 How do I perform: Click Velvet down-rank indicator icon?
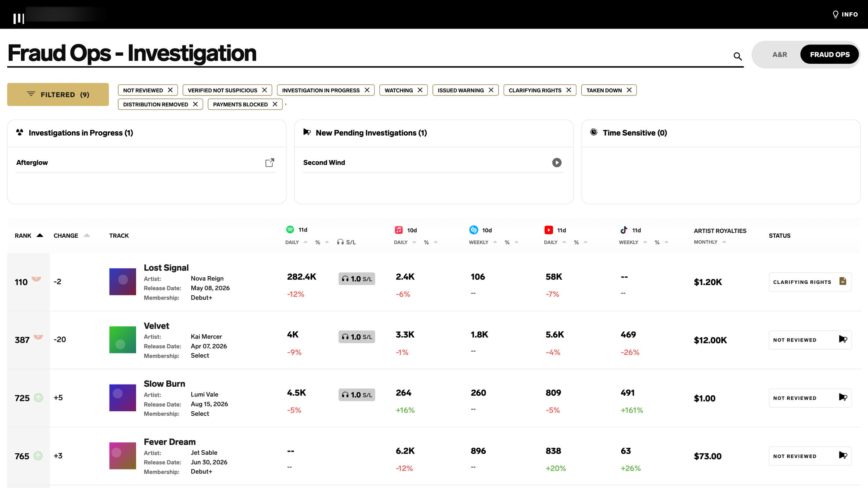(38, 337)
